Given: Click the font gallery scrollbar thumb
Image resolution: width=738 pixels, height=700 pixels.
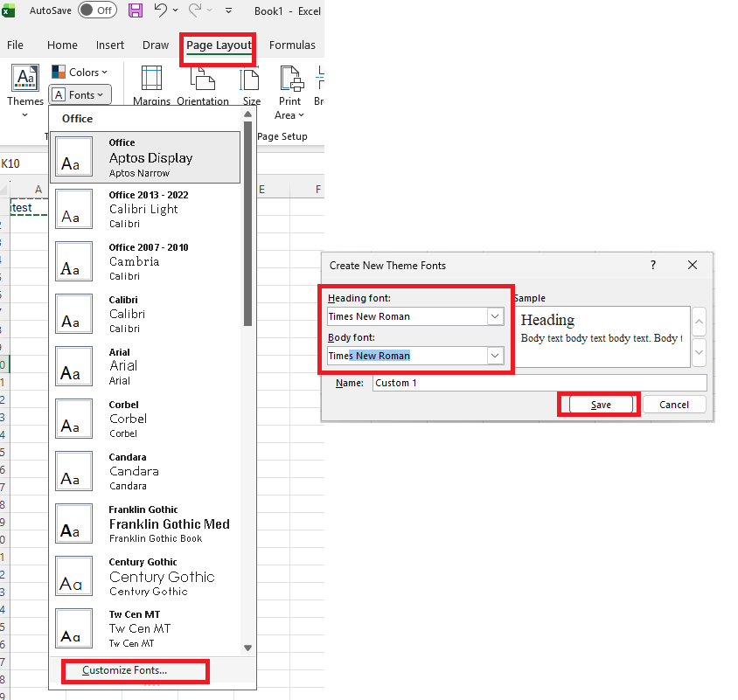Looking at the screenshot, I should [x=248, y=223].
